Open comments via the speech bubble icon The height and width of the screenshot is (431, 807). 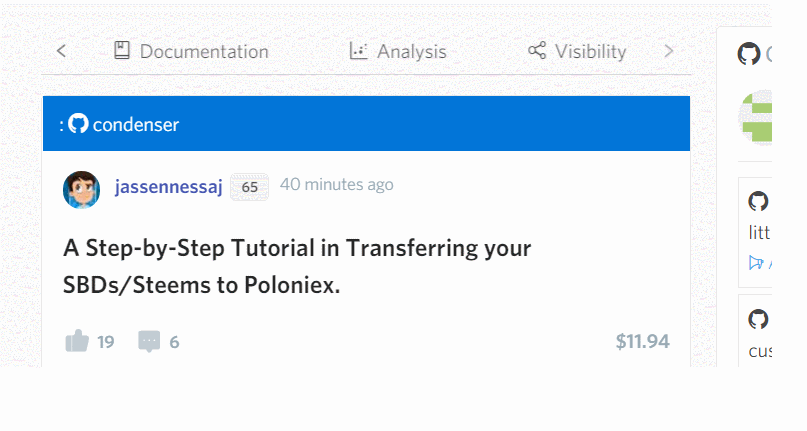click(149, 341)
